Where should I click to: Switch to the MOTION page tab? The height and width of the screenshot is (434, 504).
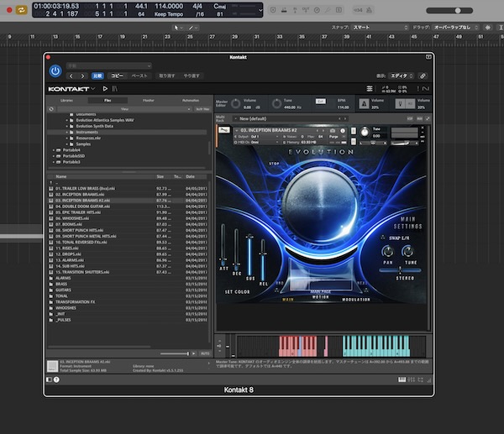pyautogui.click(x=321, y=297)
